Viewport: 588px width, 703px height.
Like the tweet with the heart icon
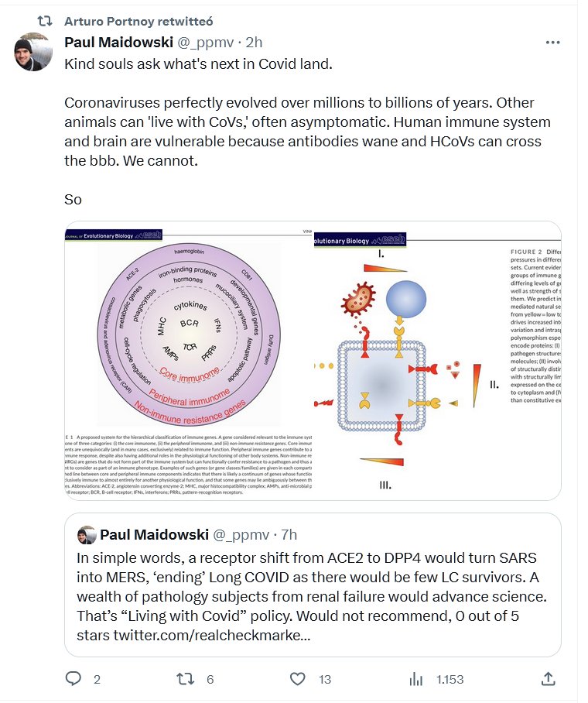click(x=298, y=679)
